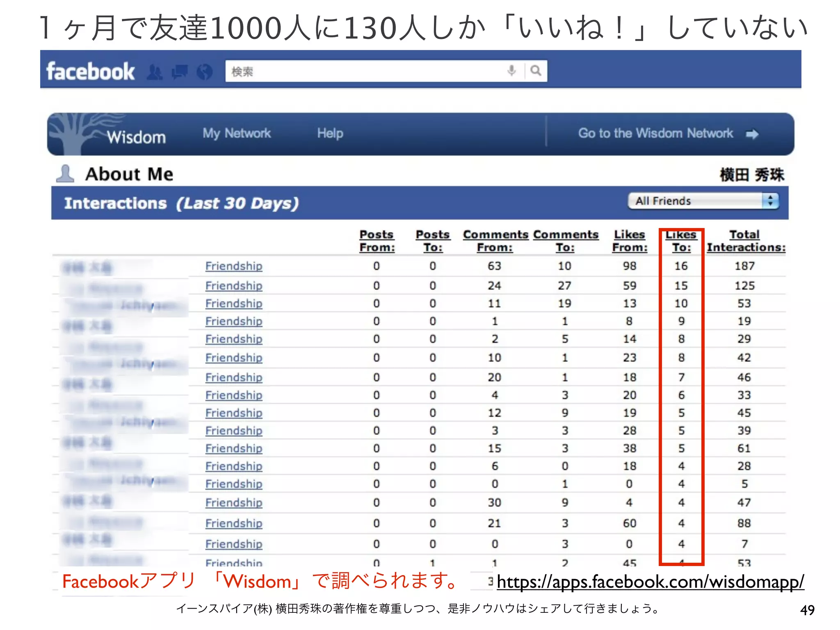The image size is (840, 630).
Task: Open Friendship link in row totaling 19
Action: [x=234, y=322]
